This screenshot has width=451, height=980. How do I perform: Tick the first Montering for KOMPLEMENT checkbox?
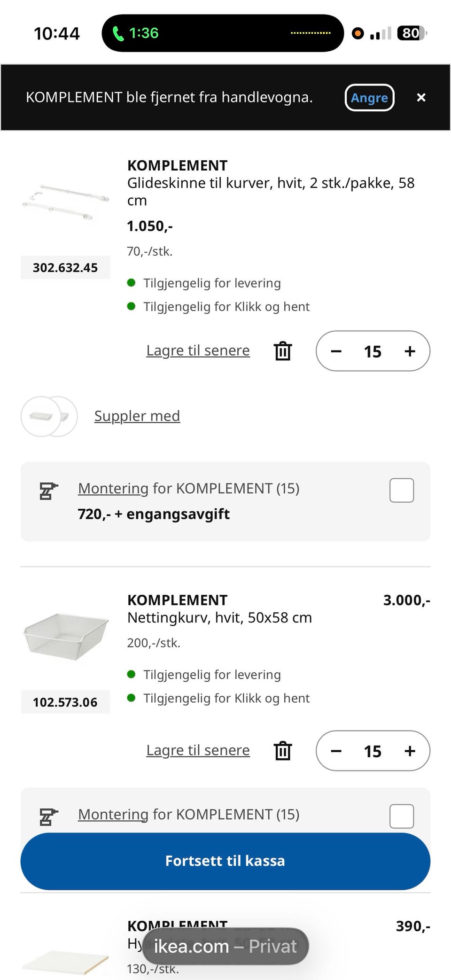click(x=402, y=490)
